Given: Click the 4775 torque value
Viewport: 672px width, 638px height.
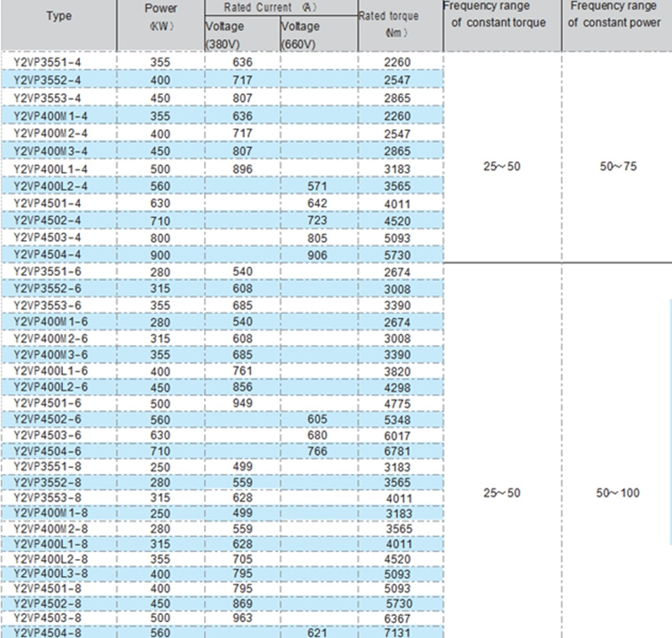Looking at the screenshot, I should pos(397,404).
